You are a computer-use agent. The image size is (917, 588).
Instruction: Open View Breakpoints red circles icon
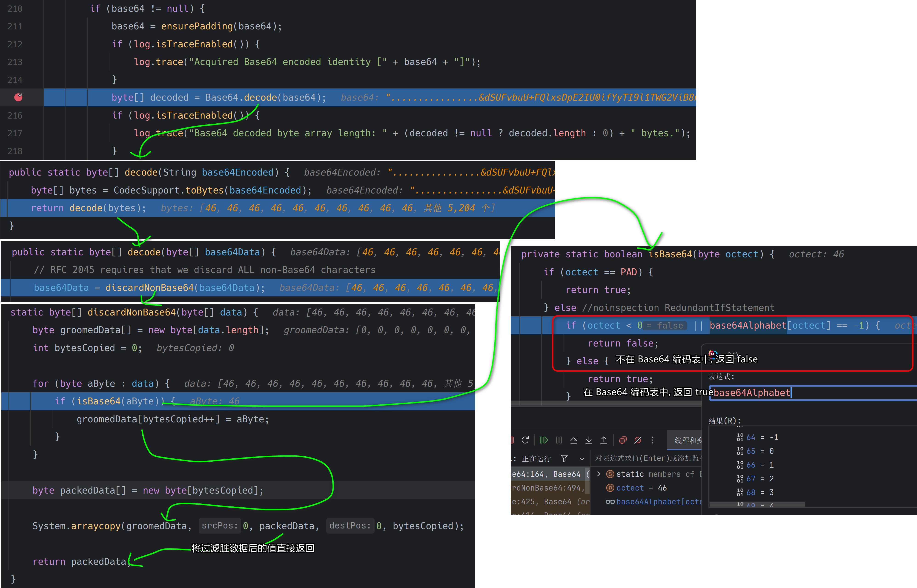[x=623, y=440]
